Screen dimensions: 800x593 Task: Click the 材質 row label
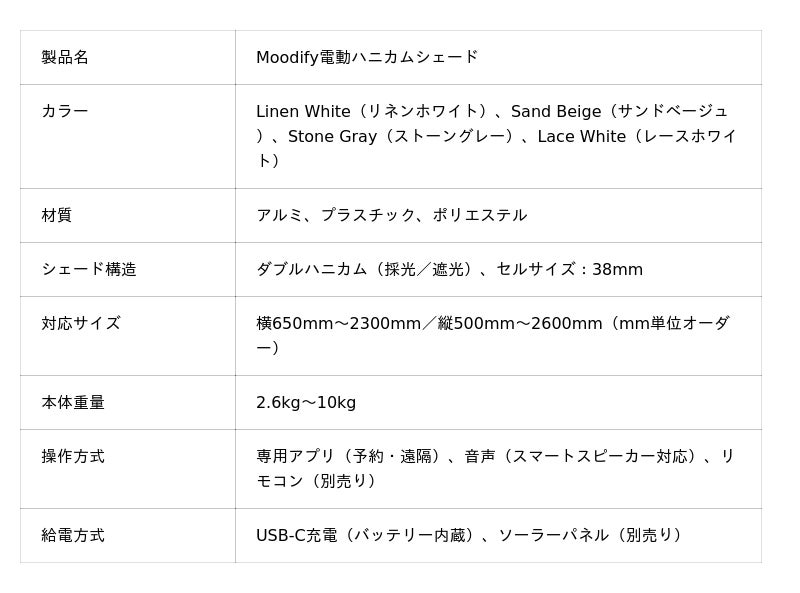[57, 215]
